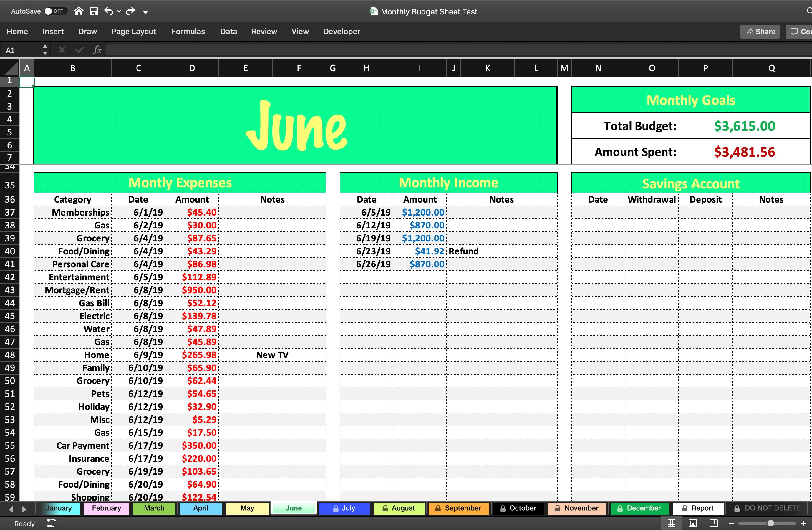Open the Insert Function (fx) icon
Image resolution: width=812 pixels, height=530 pixels.
(97, 50)
